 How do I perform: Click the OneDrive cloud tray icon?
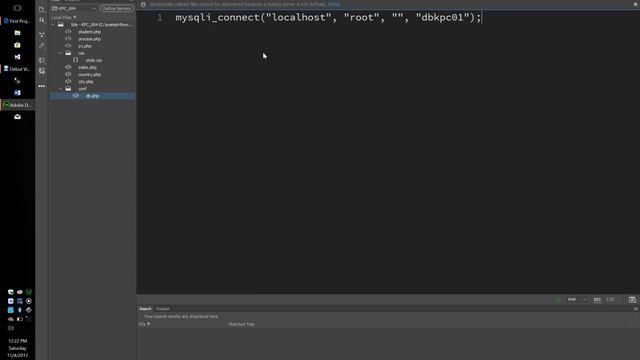[11, 319]
